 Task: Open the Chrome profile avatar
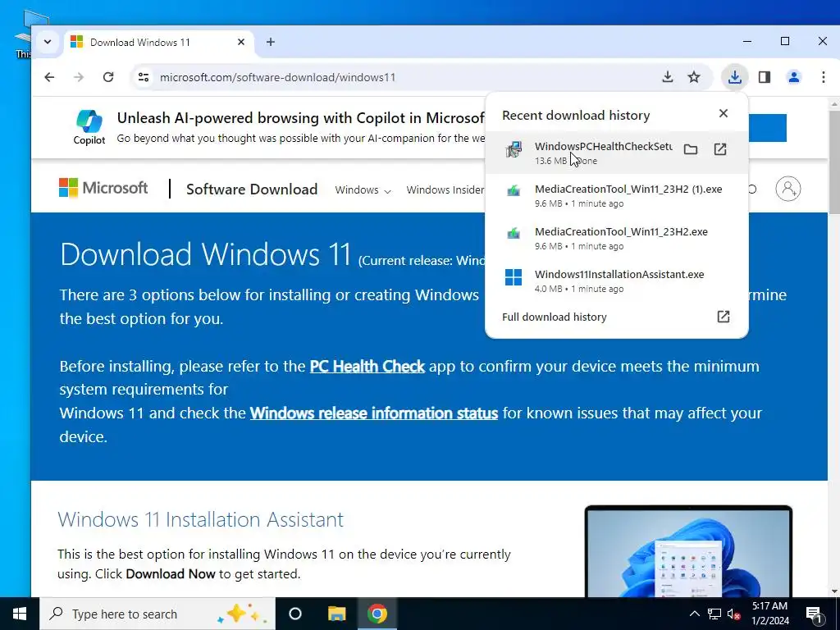point(794,77)
